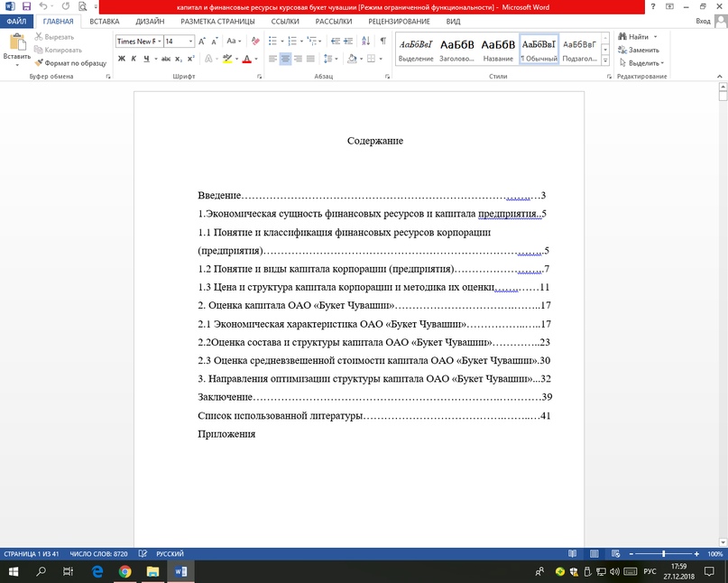Click the Sort icon
The width and height of the screenshot is (728, 583).
tap(366, 42)
